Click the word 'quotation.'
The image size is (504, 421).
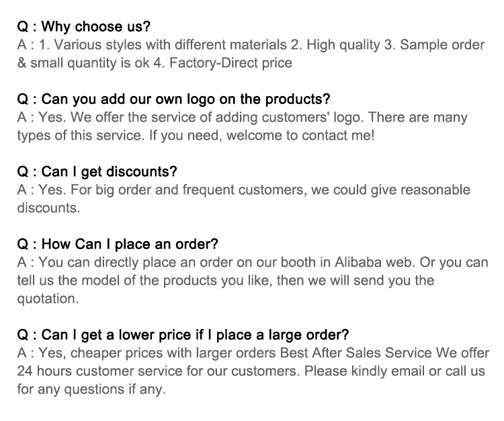click(x=48, y=298)
